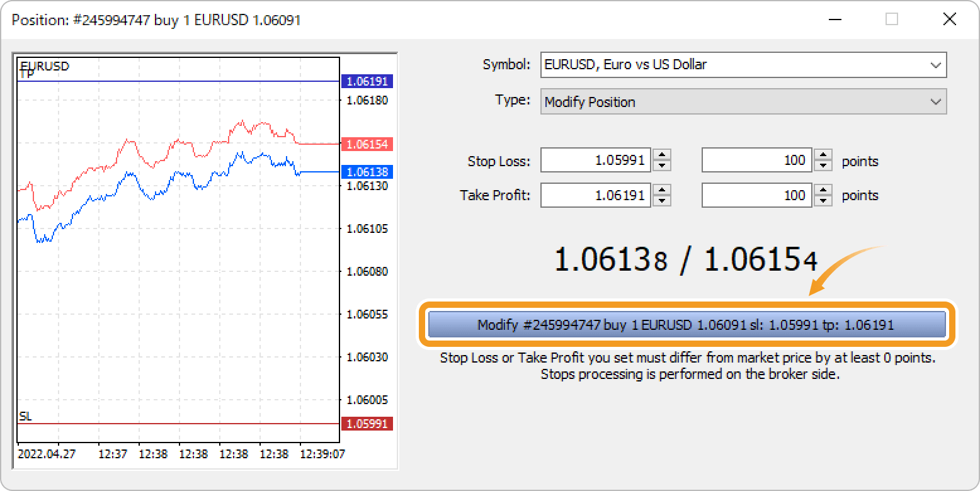
Task: Increase Take Profit price with up arrow
Action: 661,189
